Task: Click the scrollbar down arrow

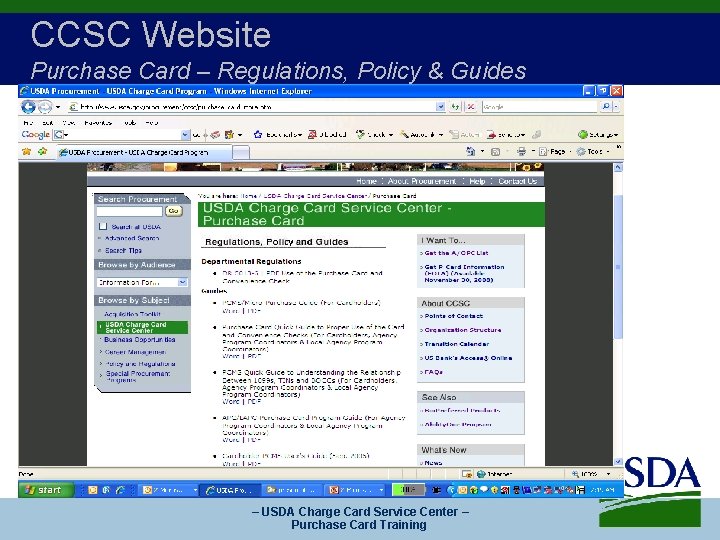Action: pos(618,461)
